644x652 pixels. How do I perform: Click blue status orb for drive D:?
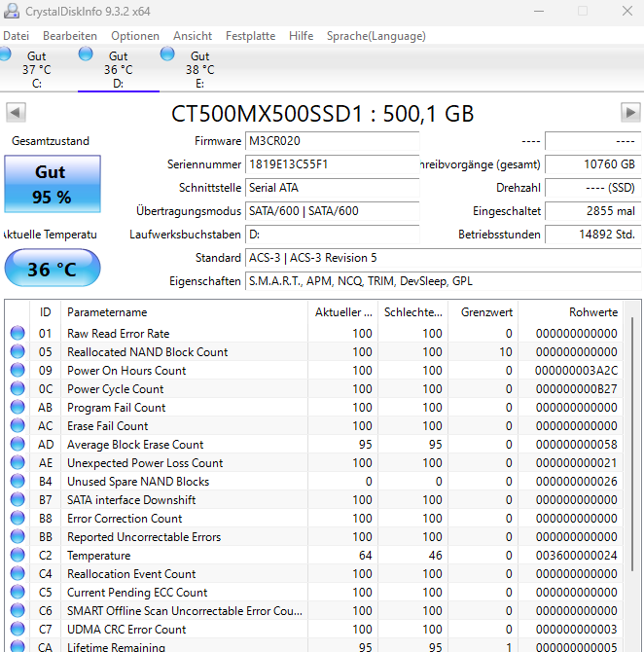[86, 54]
